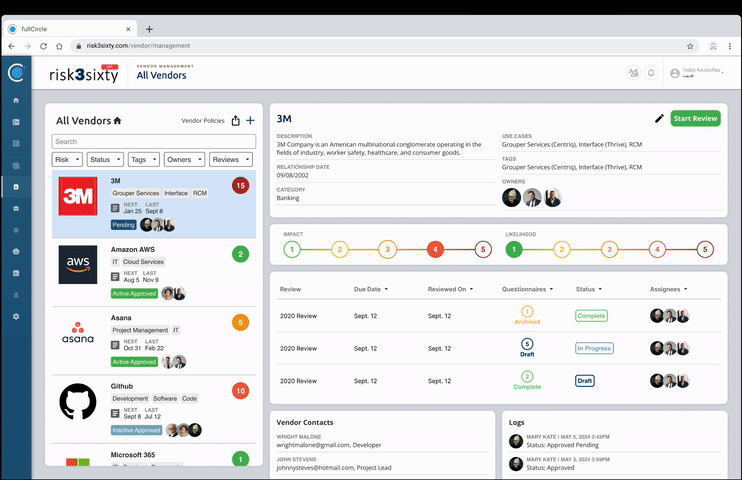The width and height of the screenshot is (742, 480).
Task: Select the Github vendor
Action: pos(154,409)
